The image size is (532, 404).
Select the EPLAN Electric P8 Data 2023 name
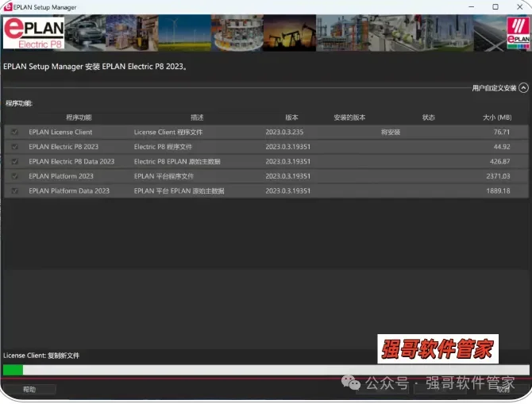click(x=71, y=161)
